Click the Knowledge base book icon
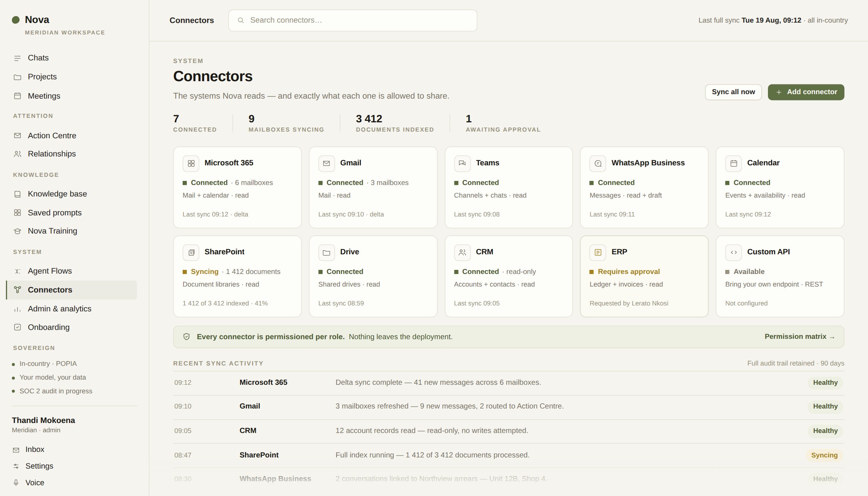 [x=17, y=194]
